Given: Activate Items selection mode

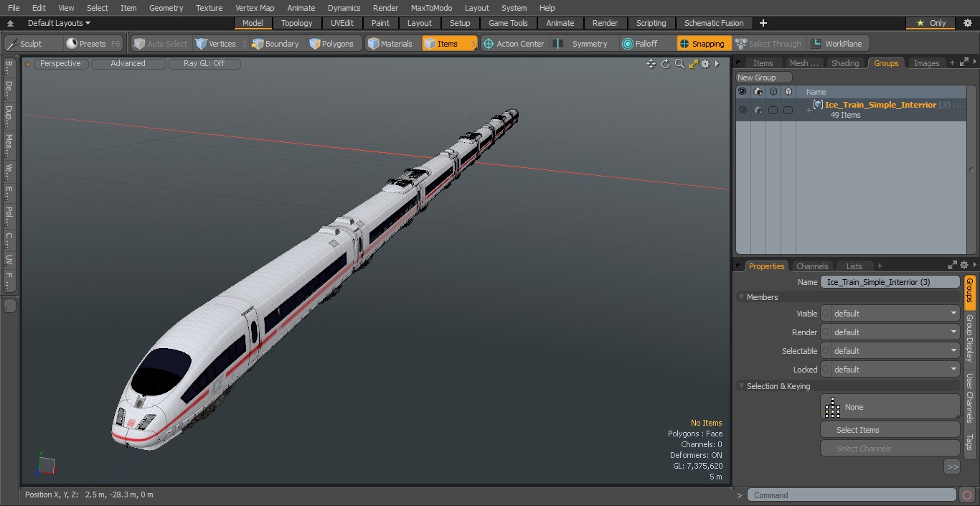Looking at the screenshot, I should [x=449, y=44].
